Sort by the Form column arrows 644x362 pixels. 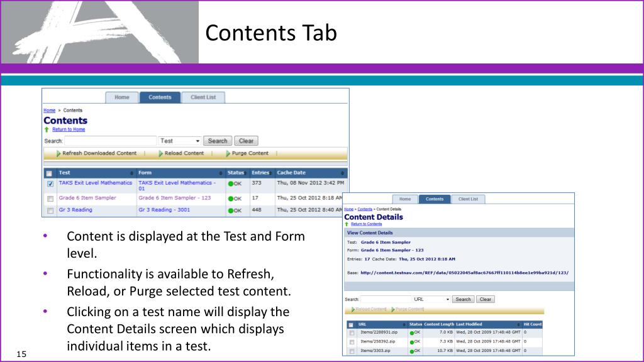tap(221, 173)
